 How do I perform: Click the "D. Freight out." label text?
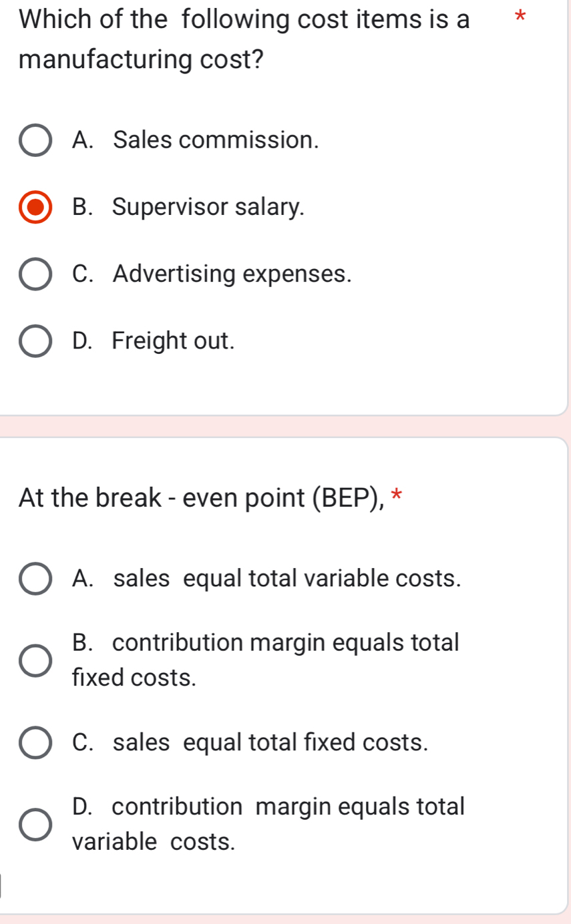pyautogui.click(x=154, y=341)
